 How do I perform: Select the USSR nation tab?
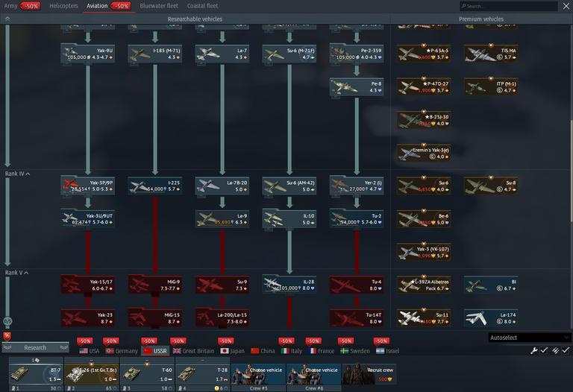click(155, 351)
